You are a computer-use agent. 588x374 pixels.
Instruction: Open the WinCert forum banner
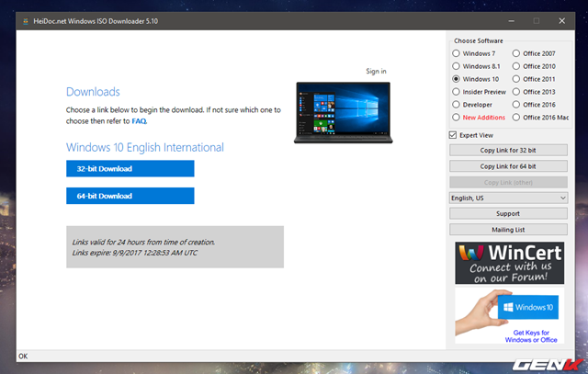[x=509, y=263]
